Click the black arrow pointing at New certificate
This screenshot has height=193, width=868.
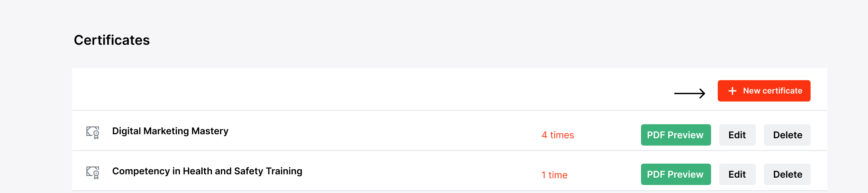point(689,93)
